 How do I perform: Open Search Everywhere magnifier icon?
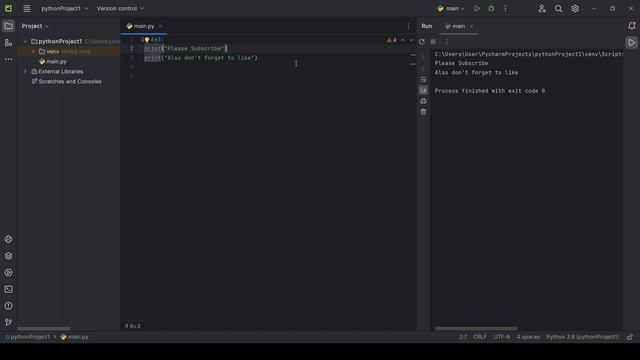pos(558,9)
